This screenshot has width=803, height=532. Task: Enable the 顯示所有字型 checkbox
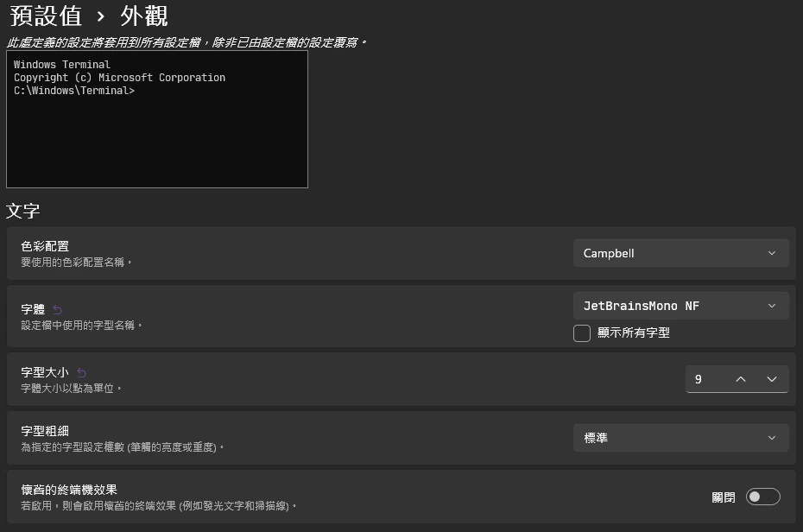coord(582,333)
